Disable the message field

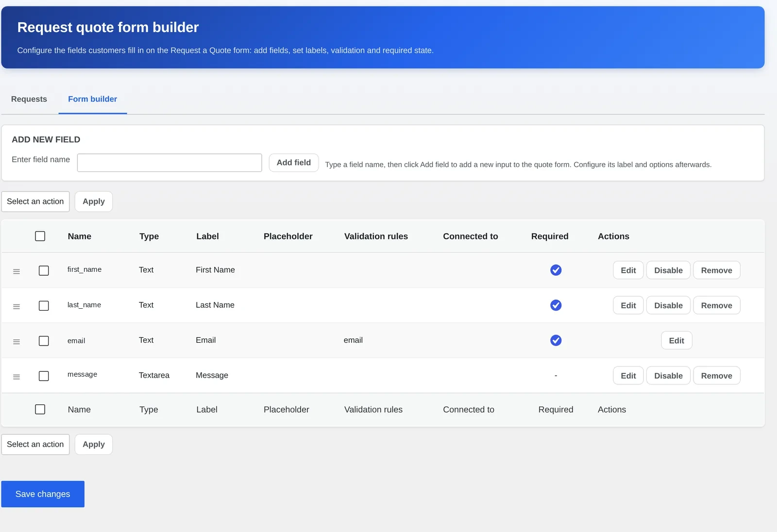[x=668, y=375]
